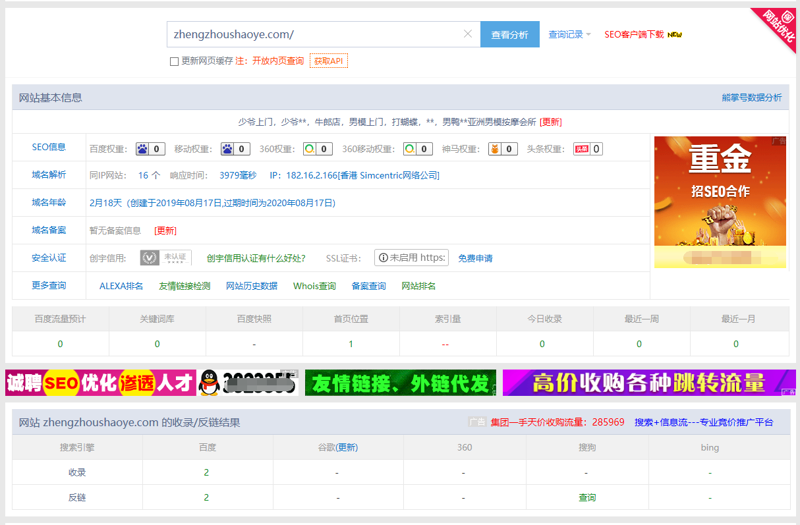
Task: Open 备案查询 link
Action: pos(368,286)
